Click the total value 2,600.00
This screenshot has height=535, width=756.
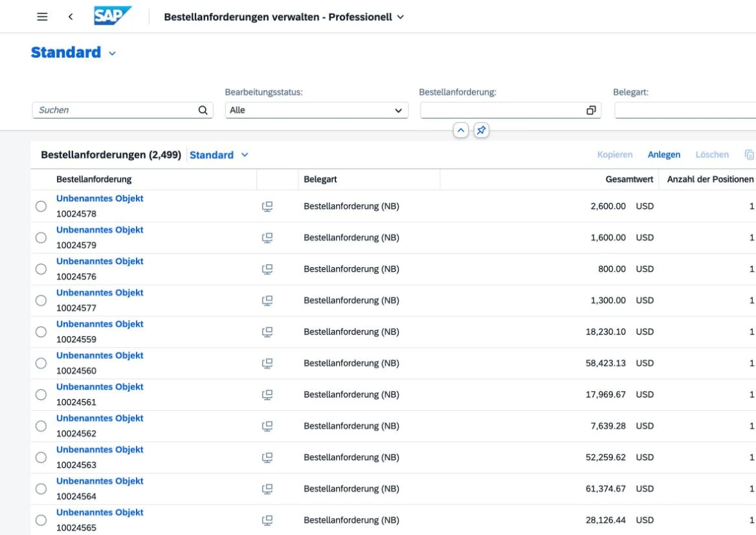point(608,206)
